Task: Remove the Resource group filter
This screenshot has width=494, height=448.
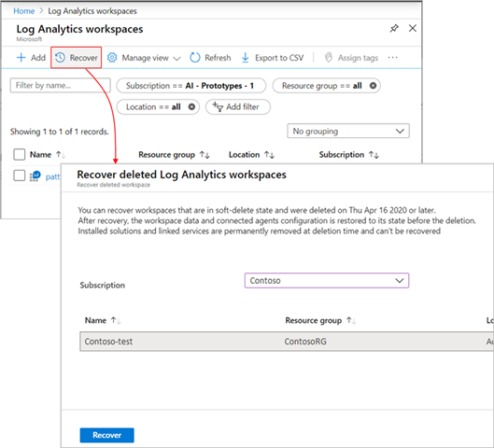Action: coord(373,86)
